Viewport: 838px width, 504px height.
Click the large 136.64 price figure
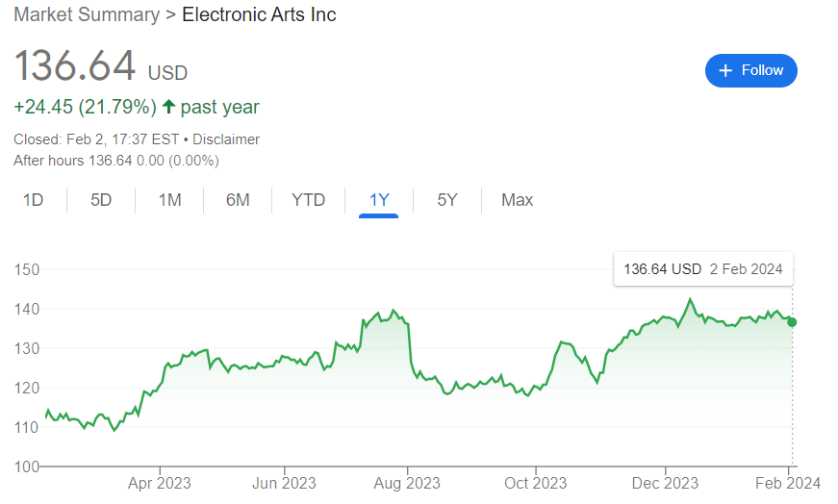tap(75, 66)
